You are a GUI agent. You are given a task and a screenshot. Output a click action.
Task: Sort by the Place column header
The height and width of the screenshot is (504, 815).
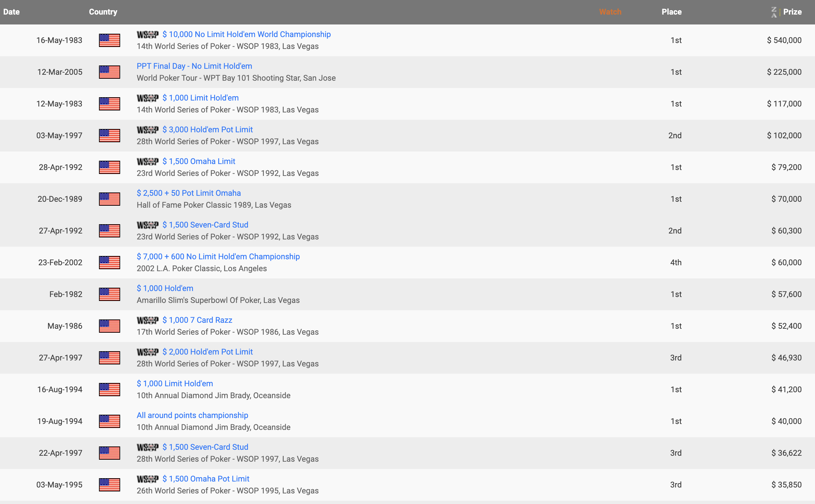[x=671, y=12]
